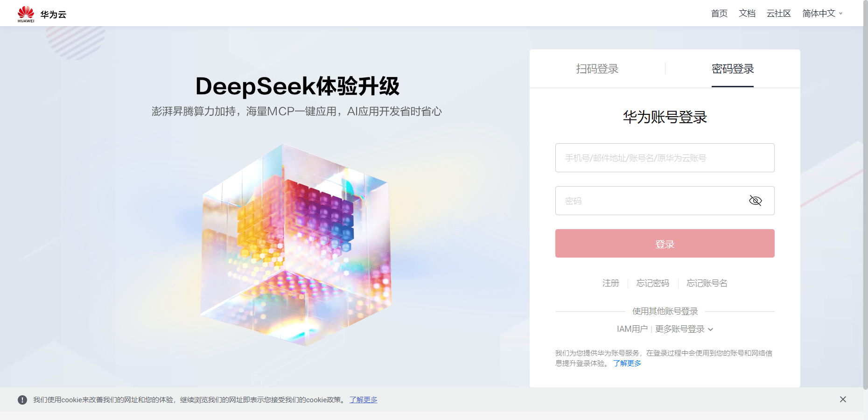Image resolution: width=868 pixels, height=420 pixels.
Task: Open 了解更多 link in cookie banner
Action: [x=364, y=400]
